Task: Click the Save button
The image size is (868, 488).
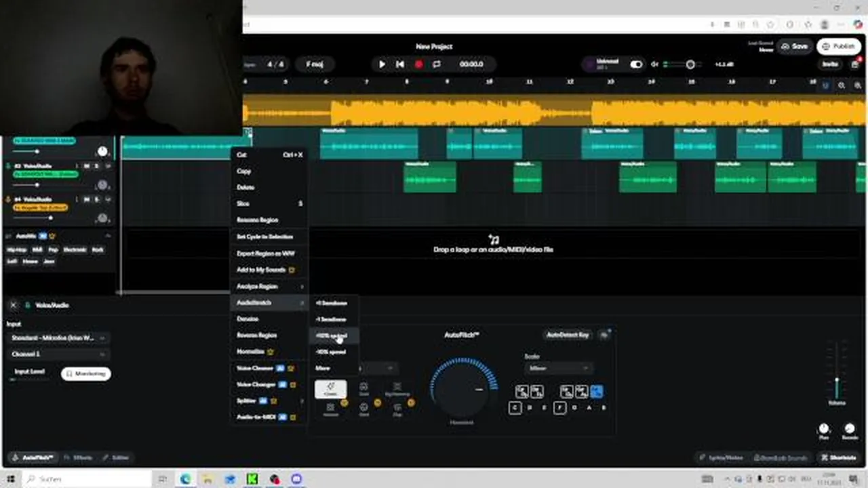Action: 794,46
